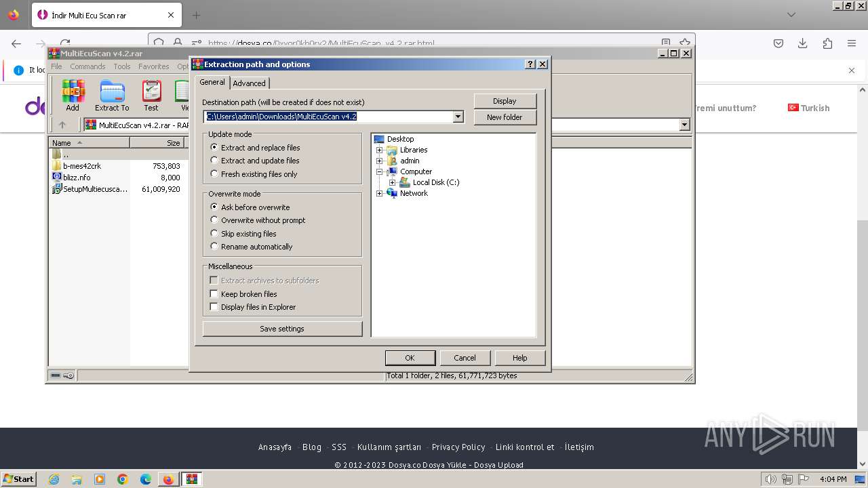Select Rename automatically option
This screenshot has width=868, height=488.
[x=252, y=247]
